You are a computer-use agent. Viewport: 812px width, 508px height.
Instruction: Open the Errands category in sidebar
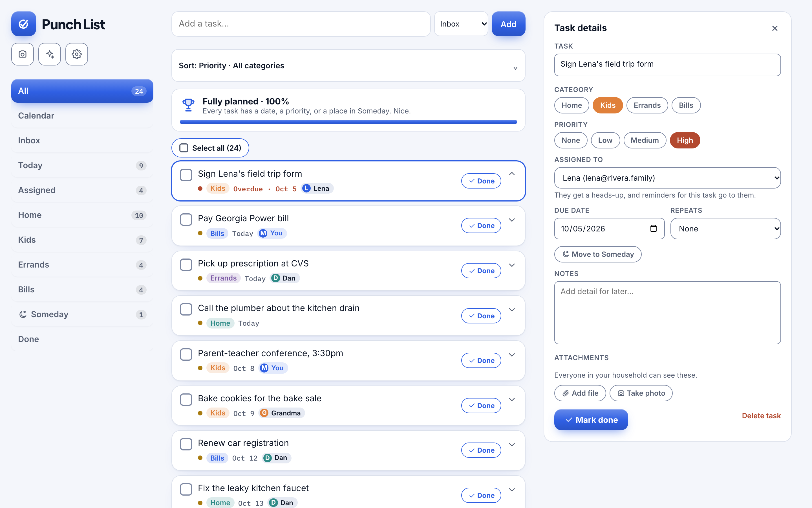82,265
